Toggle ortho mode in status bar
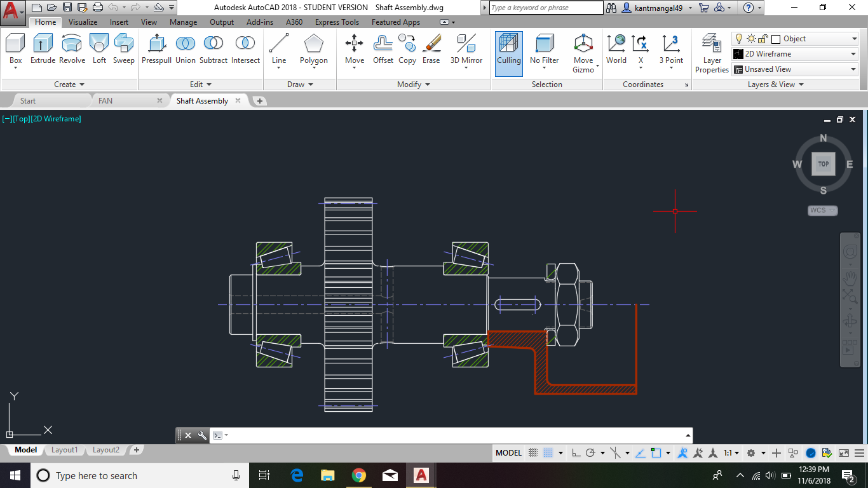Screen dimensions: 868x488 pyautogui.click(x=576, y=453)
